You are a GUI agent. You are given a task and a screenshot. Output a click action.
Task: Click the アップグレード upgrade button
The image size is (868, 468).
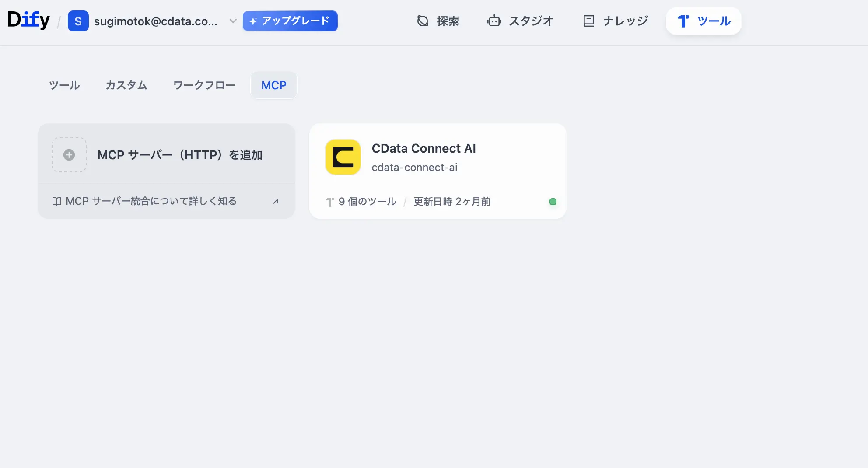[290, 21]
